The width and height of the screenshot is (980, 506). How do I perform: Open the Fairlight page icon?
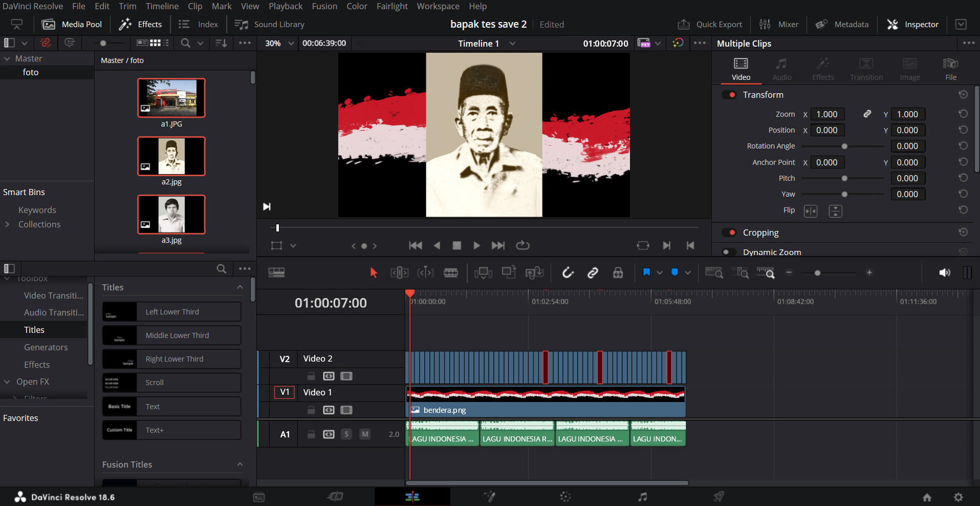coord(643,496)
